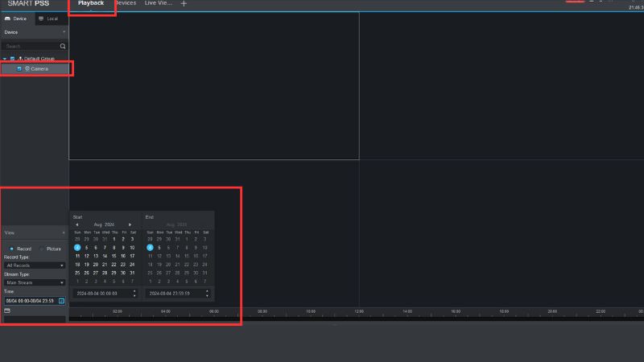Click the device Search input field

point(31,46)
